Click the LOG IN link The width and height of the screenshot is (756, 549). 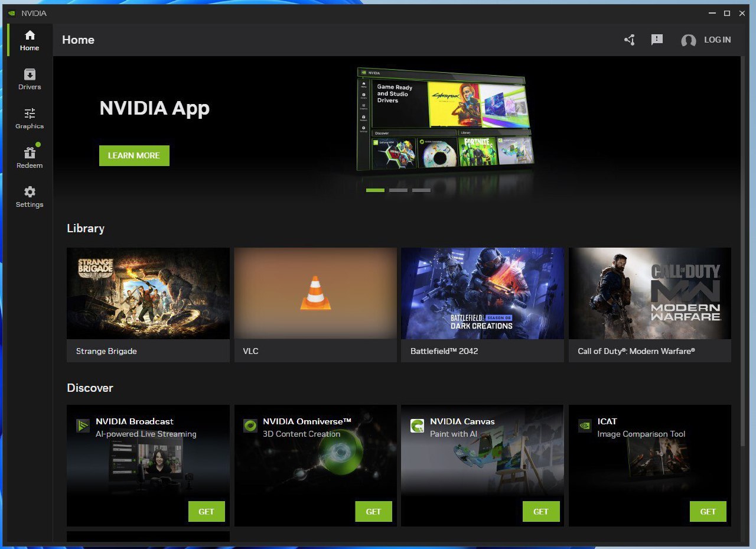tap(717, 40)
